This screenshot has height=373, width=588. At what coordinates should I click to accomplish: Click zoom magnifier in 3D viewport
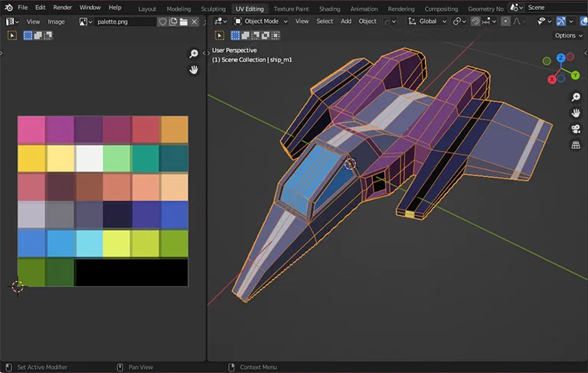point(576,97)
